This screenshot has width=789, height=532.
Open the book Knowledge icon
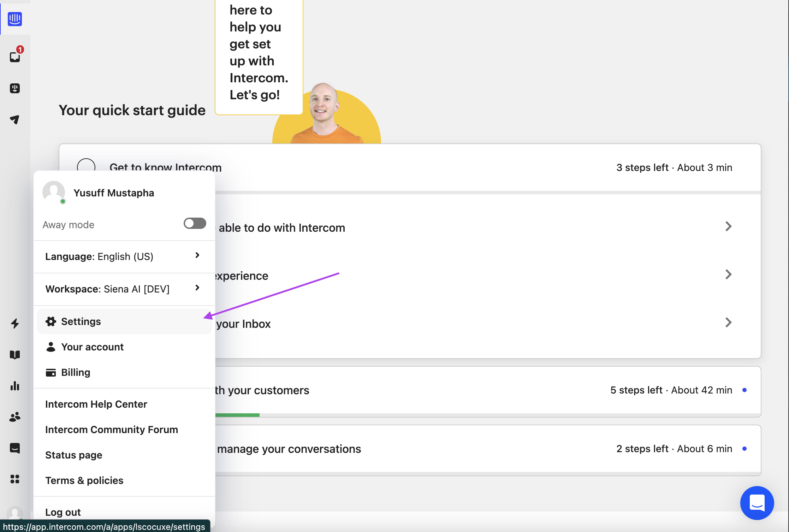pos(15,354)
